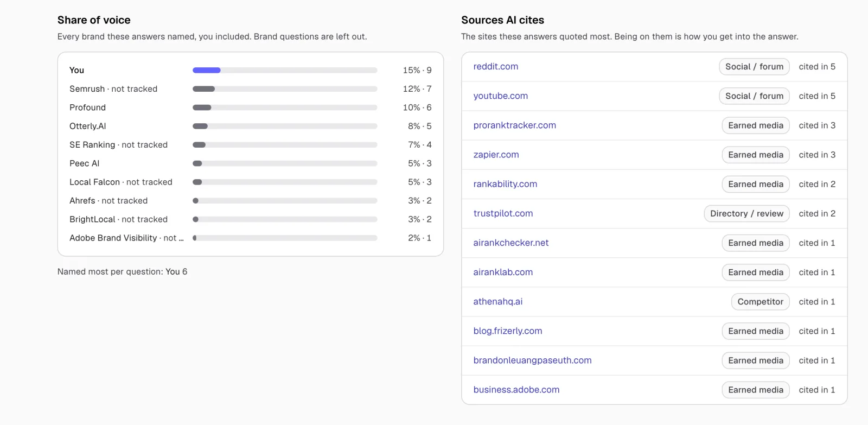Image resolution: width=868 pixels, height=425 pixels.
Task: Select "SE Ranking · not tracked" label
Action: 118,144
